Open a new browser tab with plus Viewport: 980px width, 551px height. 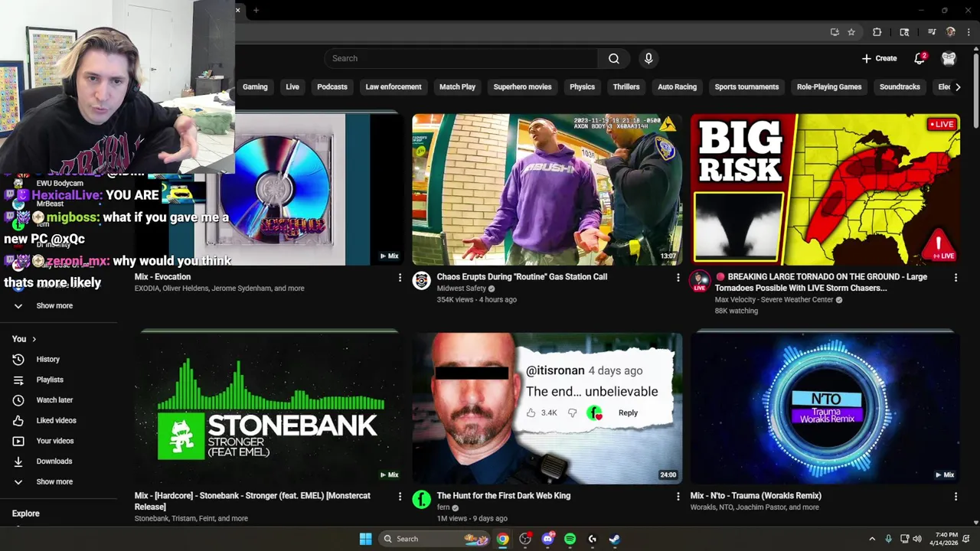(x=256, y=10)
